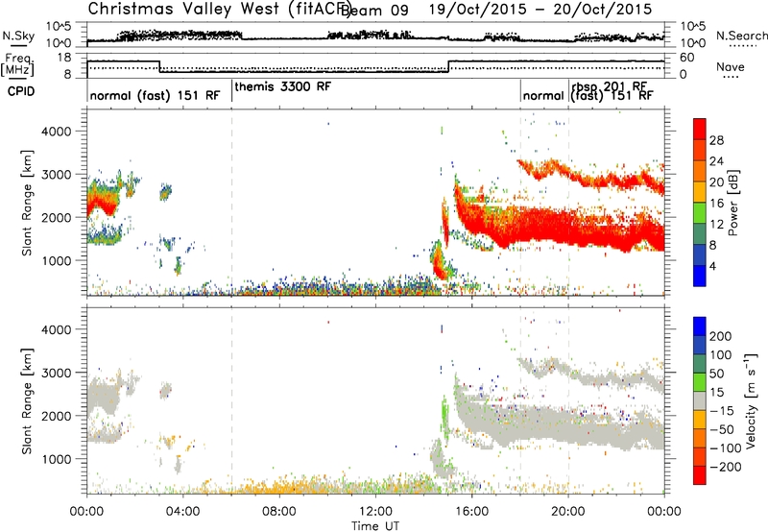Click the 2000 tick on the power panel
The height and width of the screenshot is (532, 768).
(56, 217)
